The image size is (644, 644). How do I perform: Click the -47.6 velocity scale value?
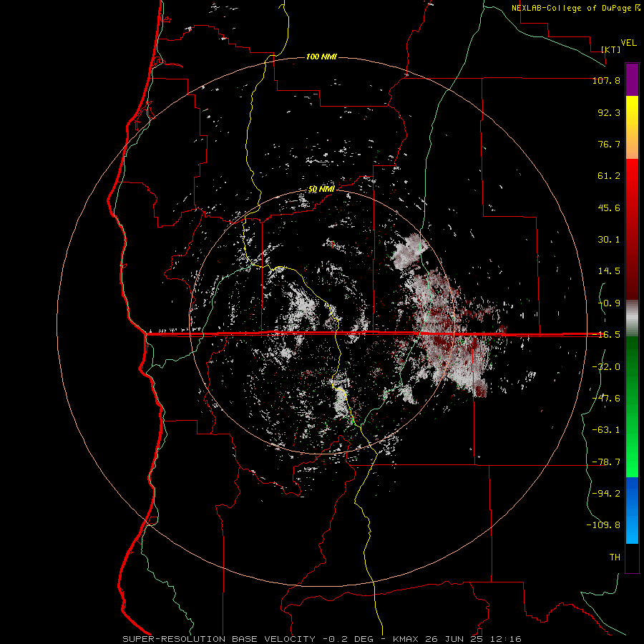point(606,399)
